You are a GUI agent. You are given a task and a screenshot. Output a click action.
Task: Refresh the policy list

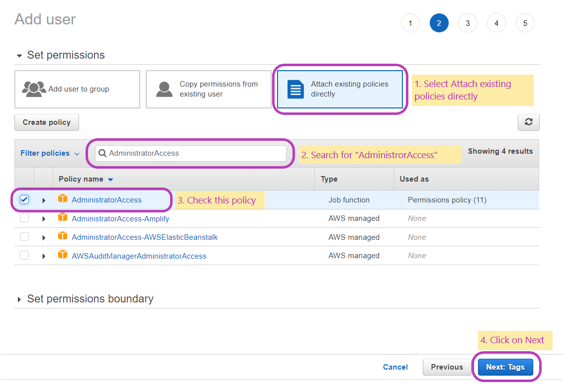[x=528, y=122]
